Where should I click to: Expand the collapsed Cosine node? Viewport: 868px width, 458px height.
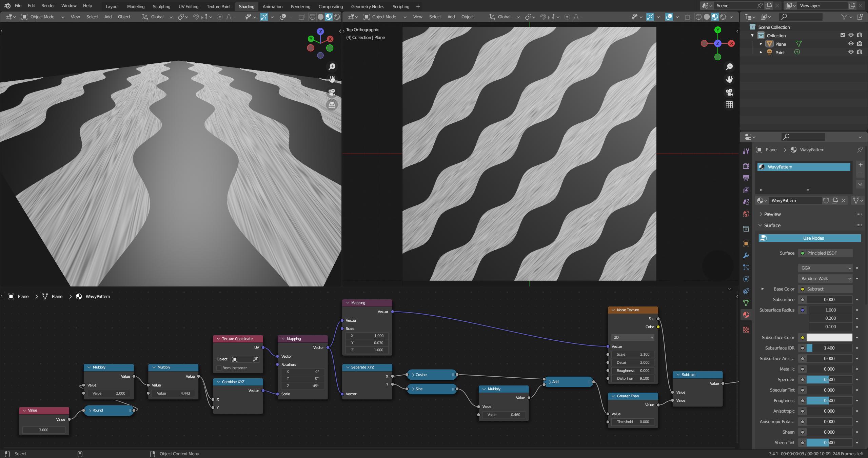pyautogui.click(x=413, y=375)
